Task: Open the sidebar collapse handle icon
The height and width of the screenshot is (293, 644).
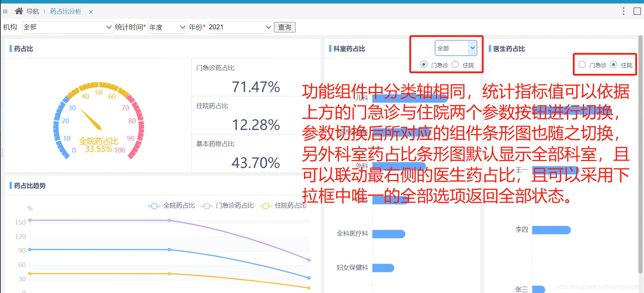Action: click(x=5, y=11)
